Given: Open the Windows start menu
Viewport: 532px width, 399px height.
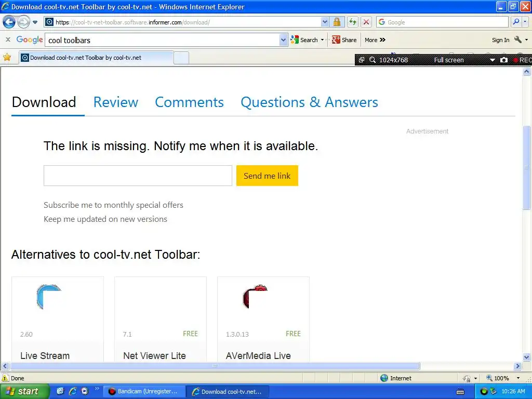Looking at the screenshot, I should pyautogui.click(x=24, y=392).
